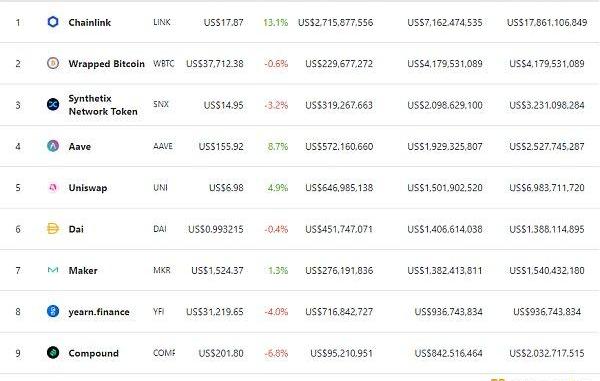Open the Aave name link
This screenshot has width=600, height=381.
click(x=80, y=147)
